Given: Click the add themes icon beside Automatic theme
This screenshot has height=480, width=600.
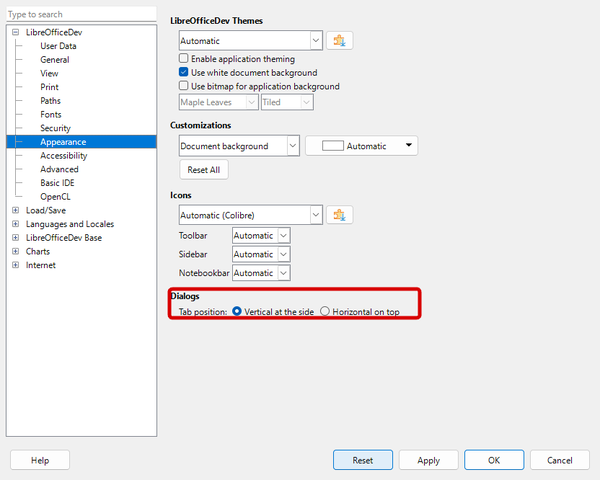Looking at the screenshot, I should tap(341, 41).
